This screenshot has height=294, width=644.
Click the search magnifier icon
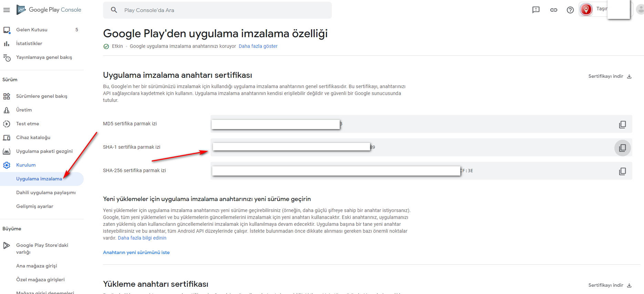click(114, 10)
